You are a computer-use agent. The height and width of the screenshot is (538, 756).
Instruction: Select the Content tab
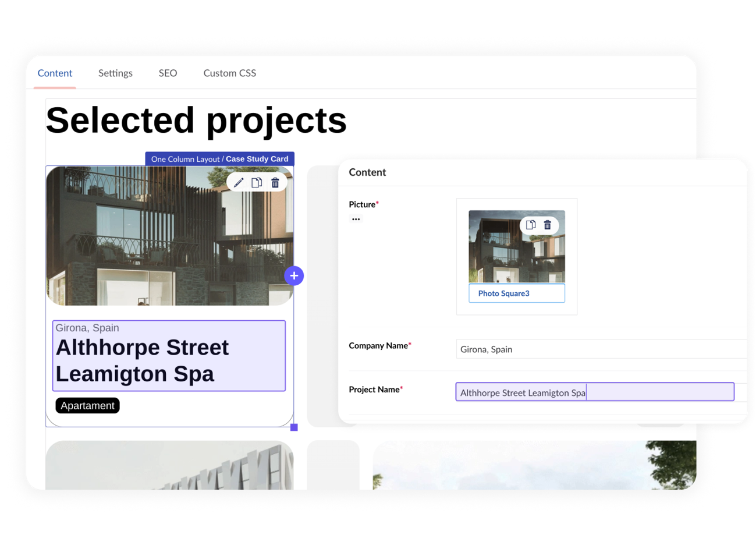click(x=55, y=73)
